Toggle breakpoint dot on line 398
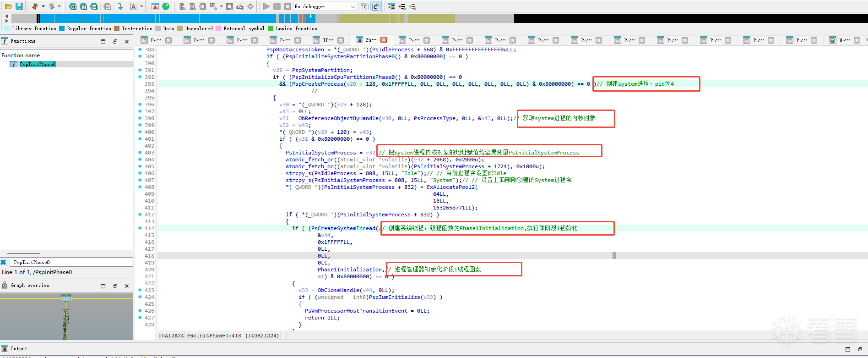868x358 pixels. tap(140, 118)
